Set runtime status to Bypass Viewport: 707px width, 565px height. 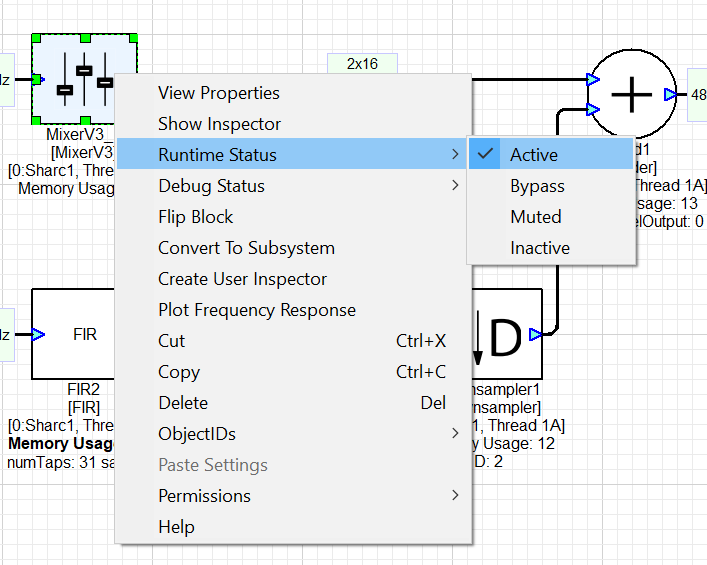coord(551,186)
